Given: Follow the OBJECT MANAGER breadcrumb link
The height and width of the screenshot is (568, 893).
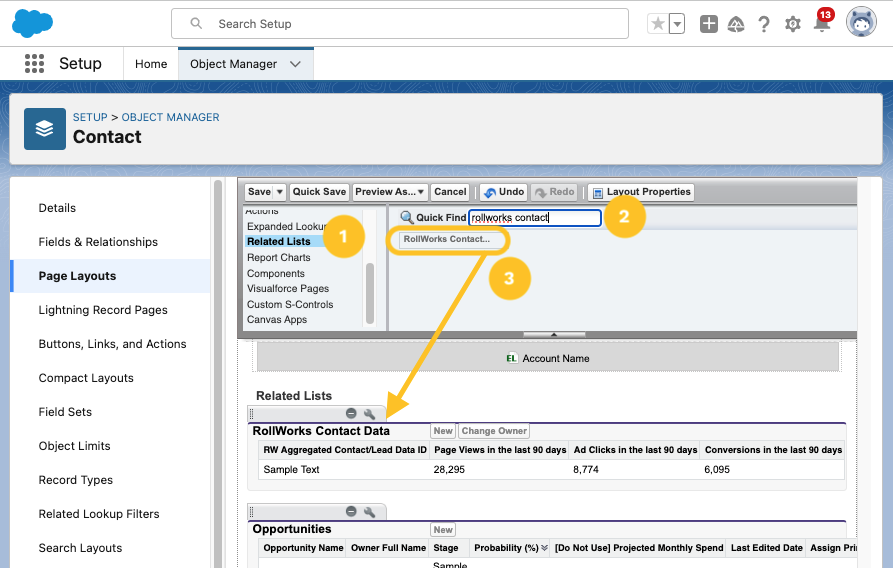Looking at the screenshot, I should [170, 117].
